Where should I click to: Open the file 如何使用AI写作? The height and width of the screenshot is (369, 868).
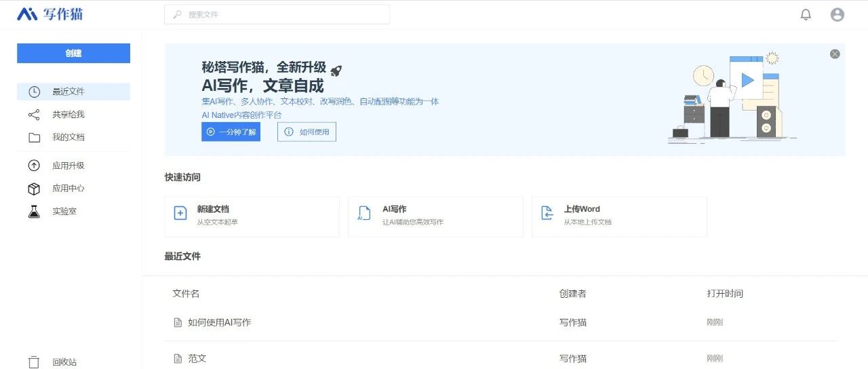220,323
